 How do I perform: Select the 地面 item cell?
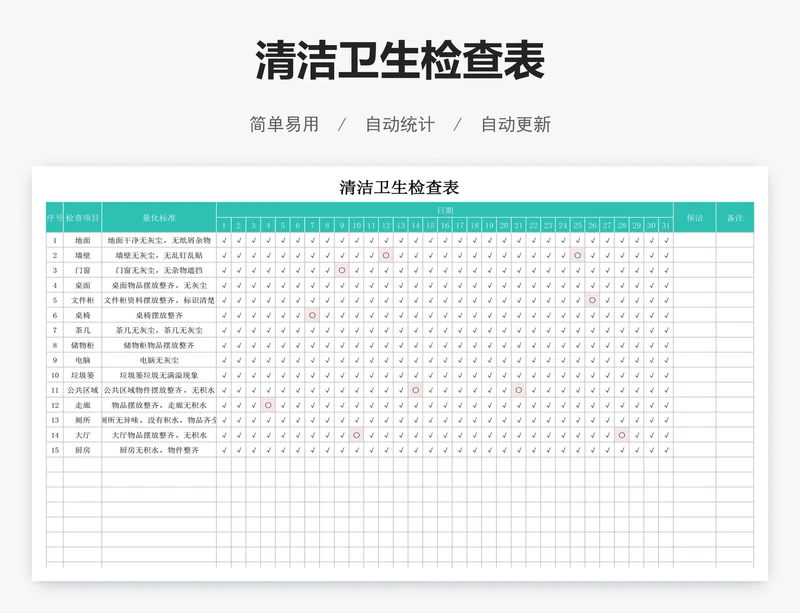(x=83, y=240)
